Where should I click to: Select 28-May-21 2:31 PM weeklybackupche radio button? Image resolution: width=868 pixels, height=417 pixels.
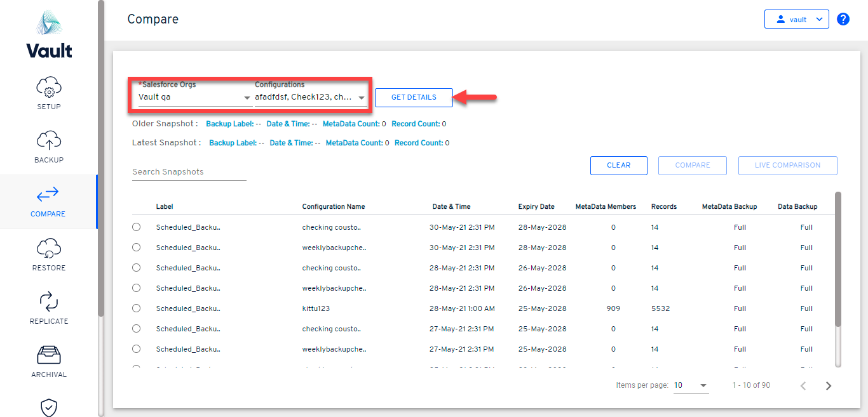click(x=137, y=288)
